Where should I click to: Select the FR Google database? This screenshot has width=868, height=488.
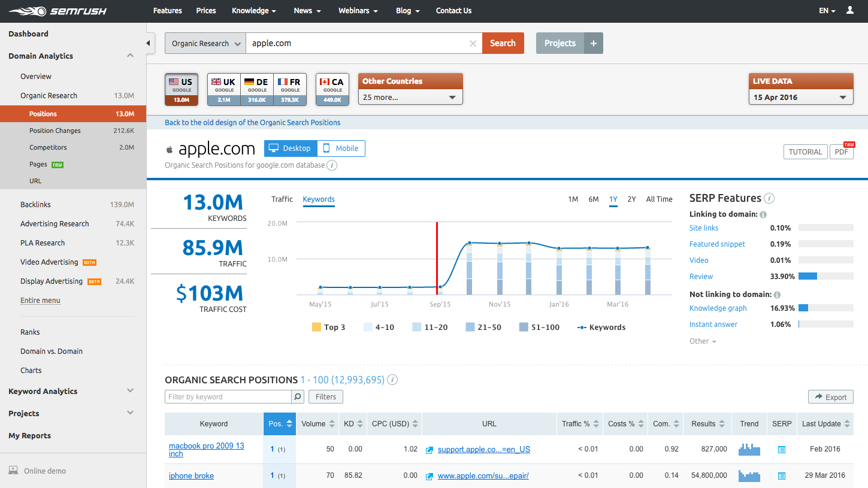290,89
